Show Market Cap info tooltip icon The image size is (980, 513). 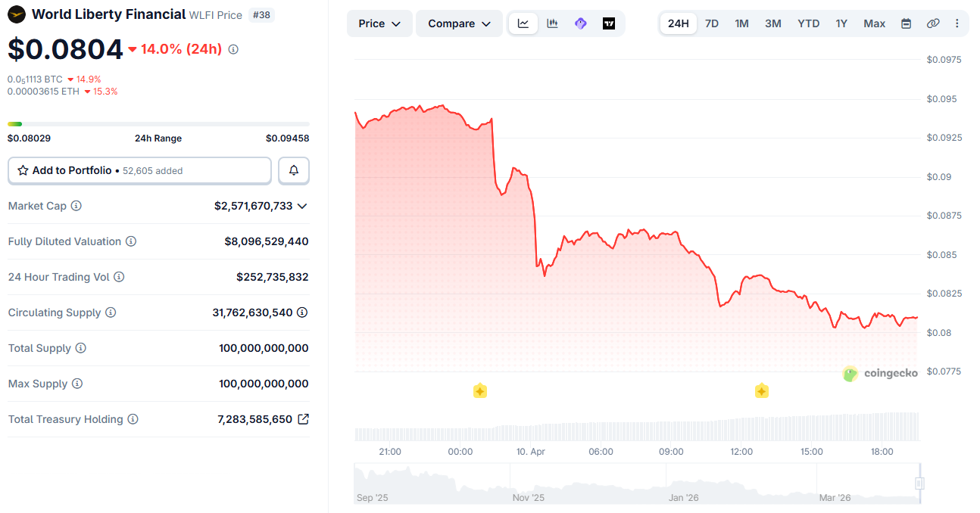(x=76, y=206)
